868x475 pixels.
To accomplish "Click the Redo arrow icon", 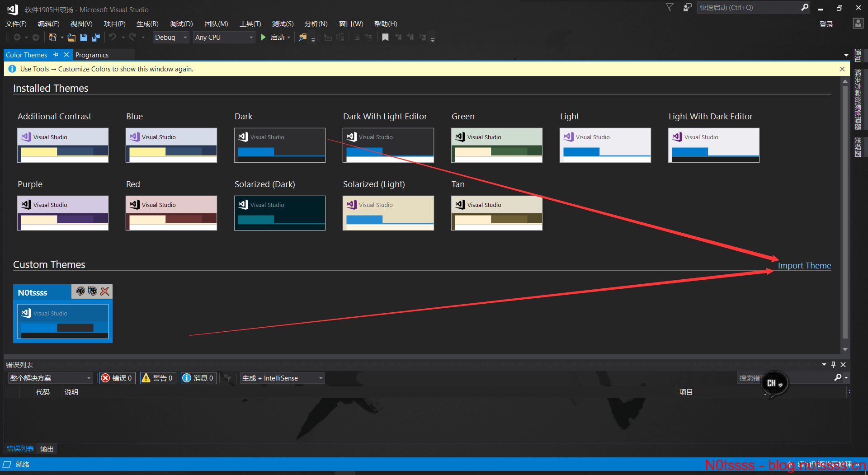I will (132, 38).
